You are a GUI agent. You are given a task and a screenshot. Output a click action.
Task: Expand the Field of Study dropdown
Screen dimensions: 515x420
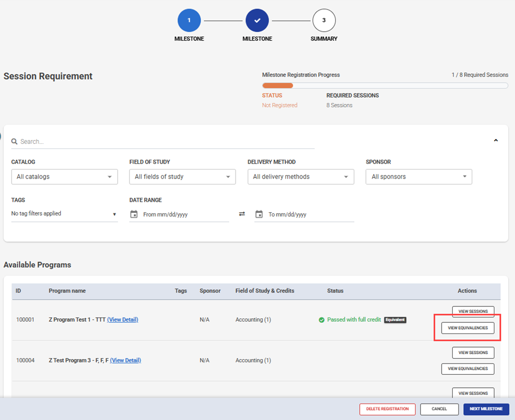[x=182, y=176]
